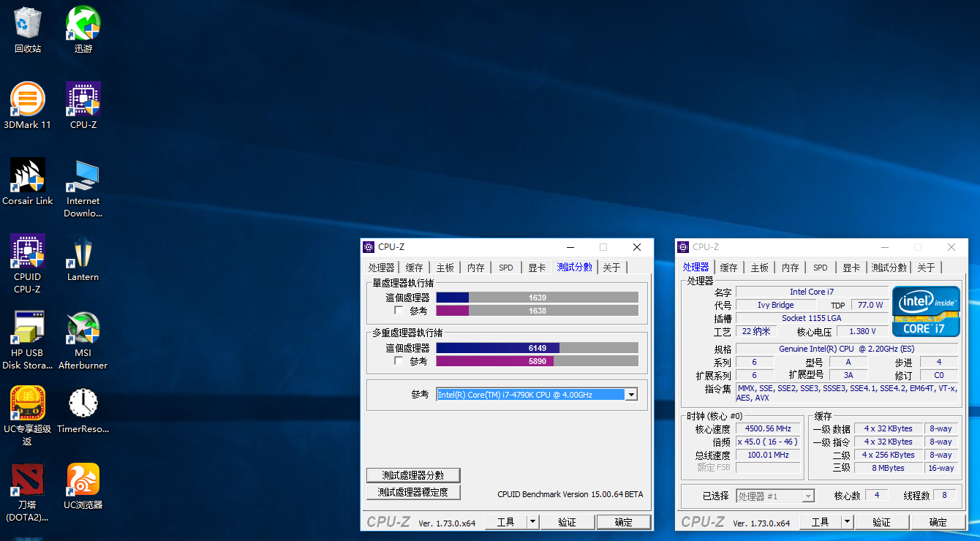Switch to 测试分数 tab in the processor window
The image size is (980, 541).
coord(889,268)
